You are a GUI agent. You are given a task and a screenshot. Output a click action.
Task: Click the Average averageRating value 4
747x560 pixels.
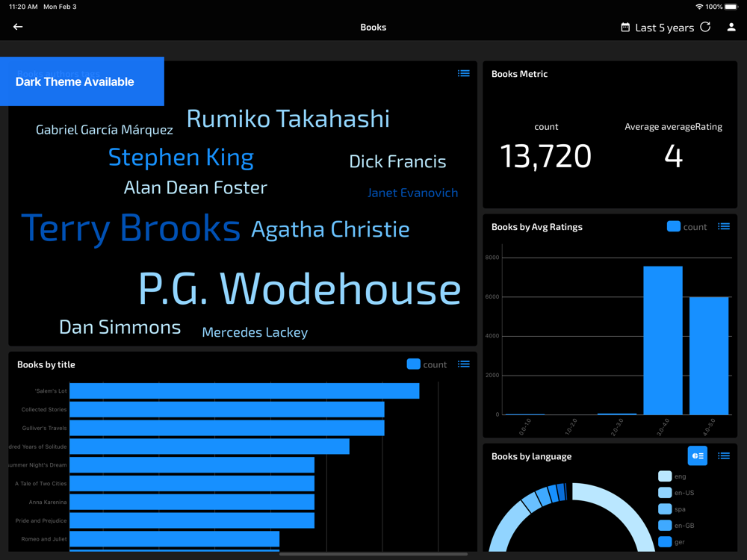[673, 156]
